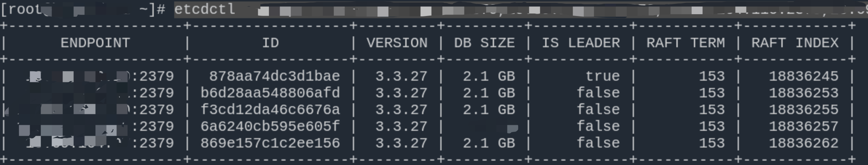Click the DB SIZE column header
Image resolution: width=868 pixels, height=165 pixels.
point(484,43)
